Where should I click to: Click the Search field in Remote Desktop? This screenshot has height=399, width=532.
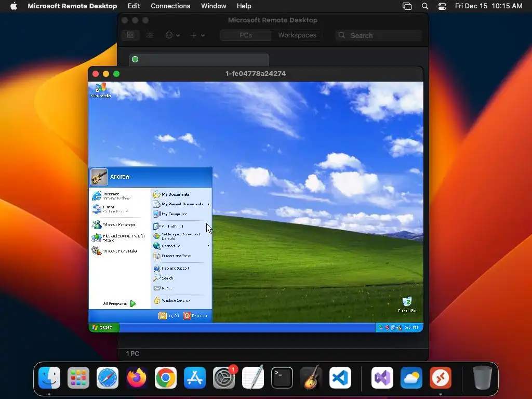tap(379, 35)
